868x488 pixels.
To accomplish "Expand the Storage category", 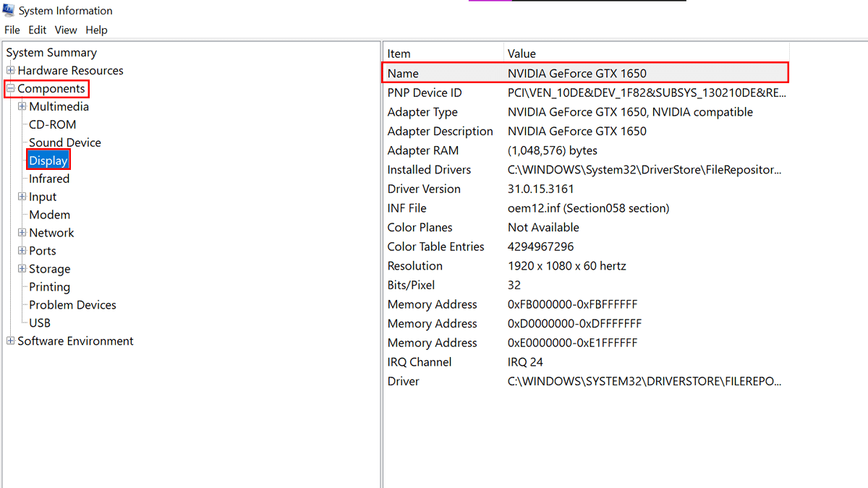I will (22, 269).
